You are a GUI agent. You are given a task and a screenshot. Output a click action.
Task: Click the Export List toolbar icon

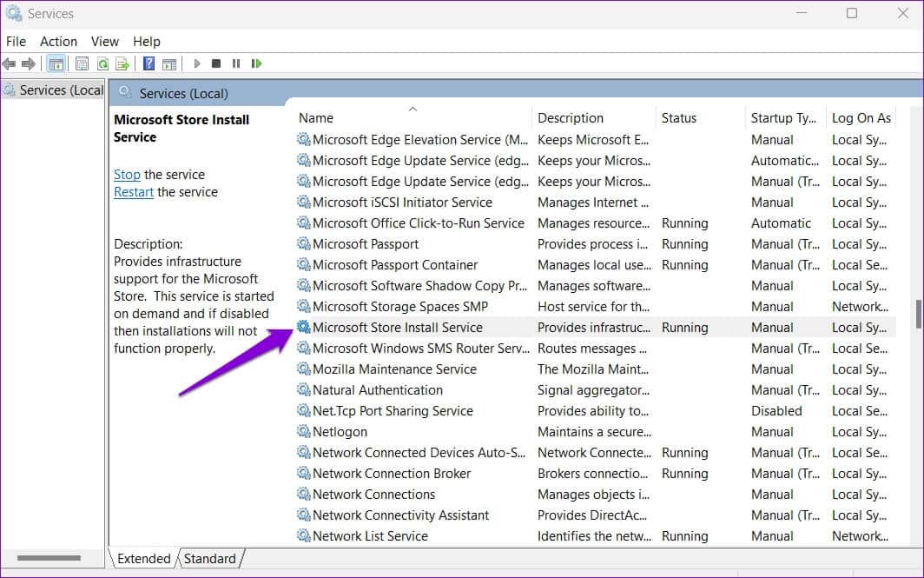(122, 63)
